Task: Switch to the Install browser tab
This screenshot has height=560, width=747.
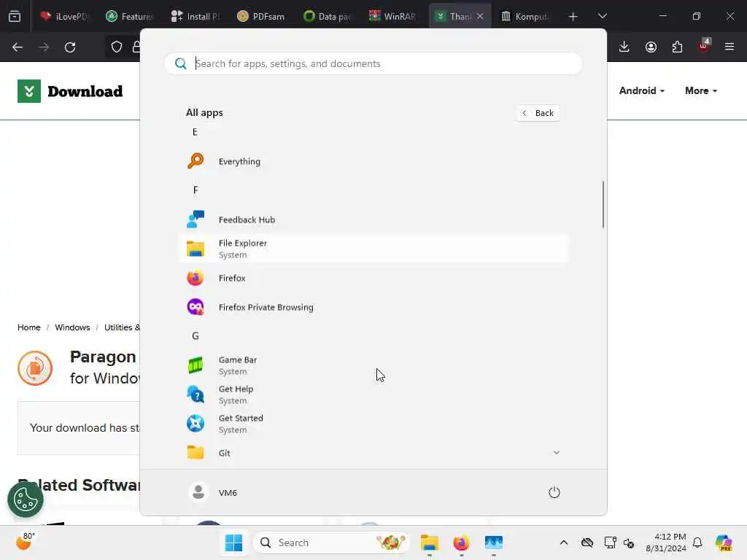Action: (196, 17)
